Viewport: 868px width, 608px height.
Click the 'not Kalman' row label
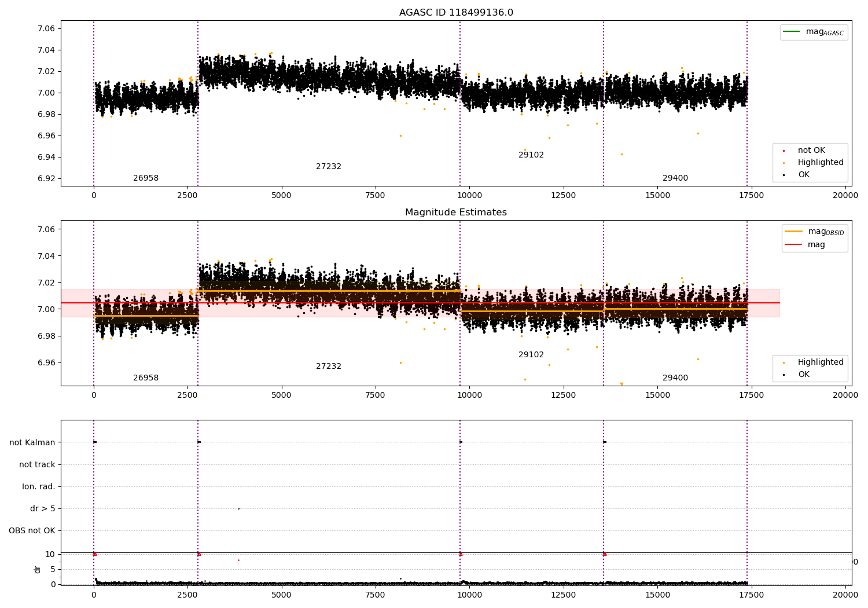(32, 443)
